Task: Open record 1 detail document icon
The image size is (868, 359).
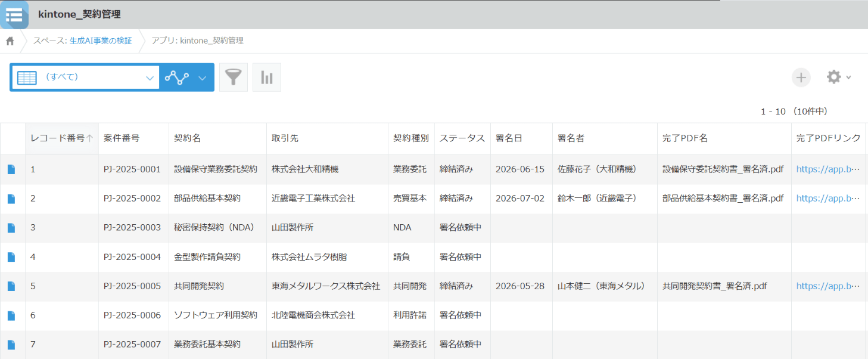Action: point(11,169)
